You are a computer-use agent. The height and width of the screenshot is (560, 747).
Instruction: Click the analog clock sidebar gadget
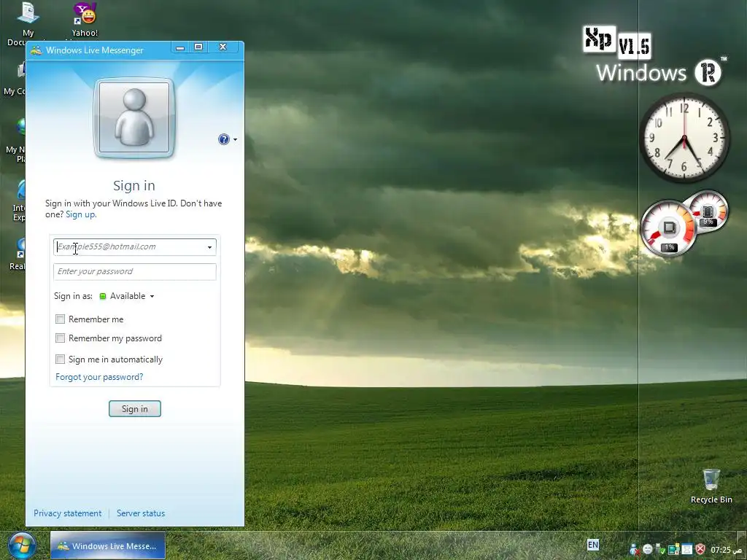click(684, 138)
